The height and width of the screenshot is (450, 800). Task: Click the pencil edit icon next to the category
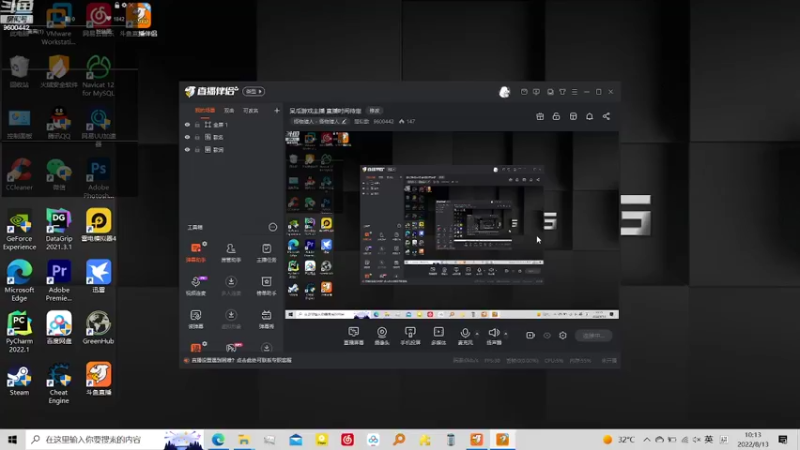(x=344, y=121)
